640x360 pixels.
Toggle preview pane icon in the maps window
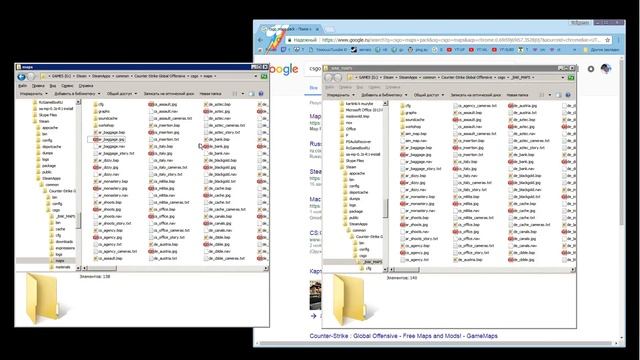[251, 94]
